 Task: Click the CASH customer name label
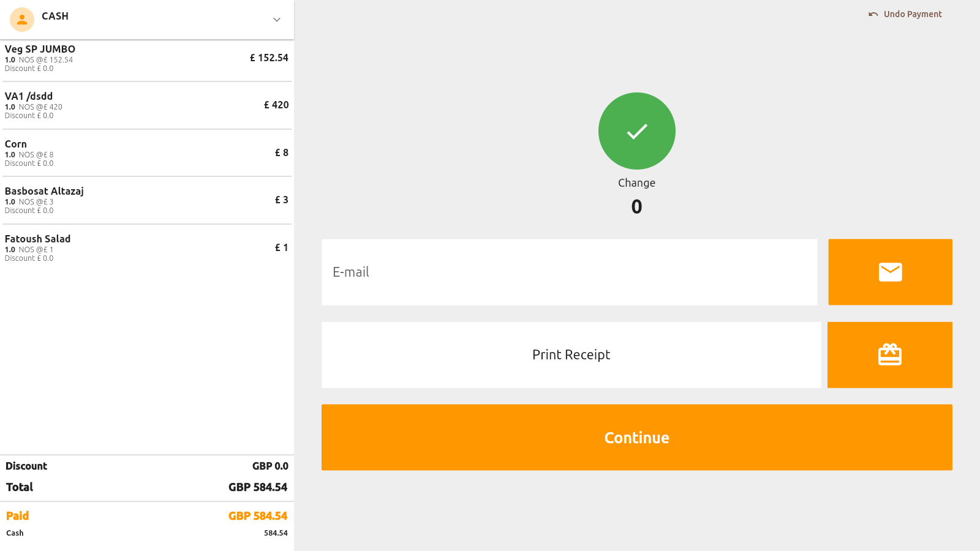pos(55,17)
